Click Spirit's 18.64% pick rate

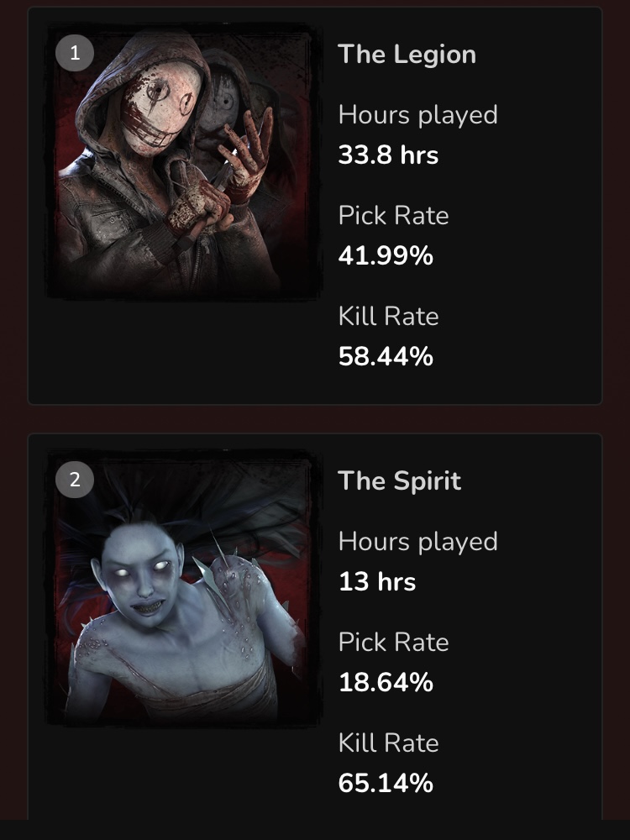(386, 682)
